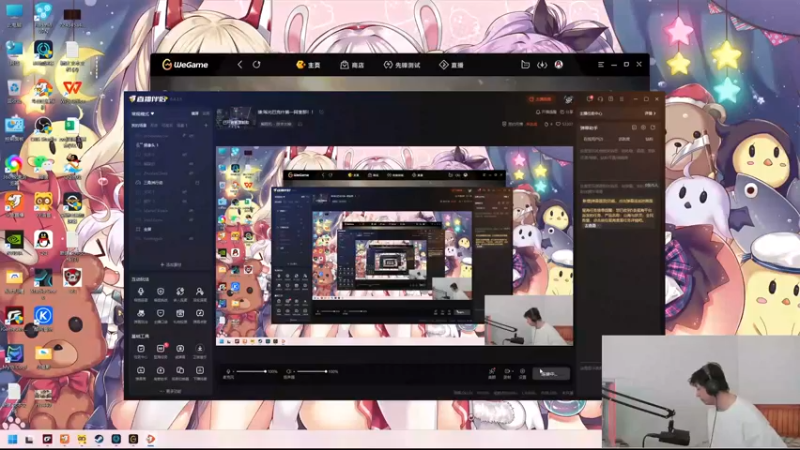
Task: Open the live tool with the red badge
Action: pyautogui.click(x=161, y=350)
